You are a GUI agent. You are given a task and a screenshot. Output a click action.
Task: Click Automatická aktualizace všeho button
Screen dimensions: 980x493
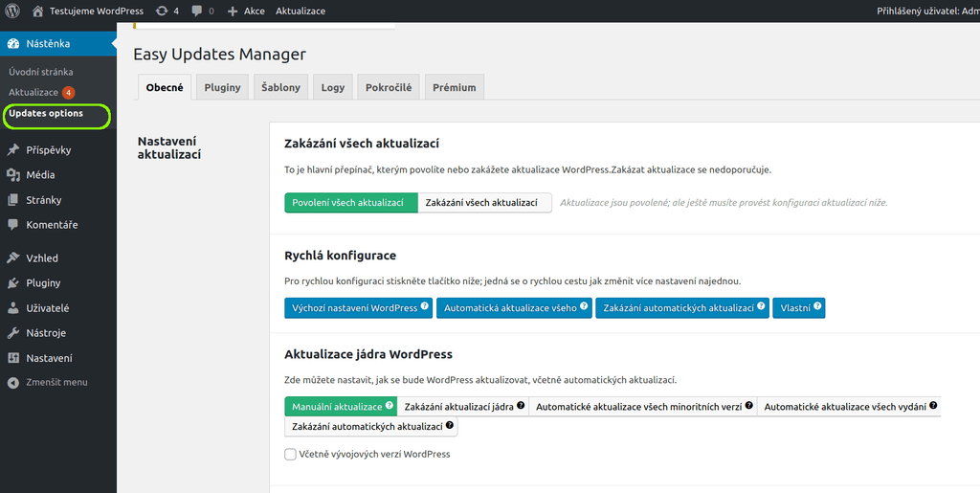pyautogui.click(x=514, y=308)
